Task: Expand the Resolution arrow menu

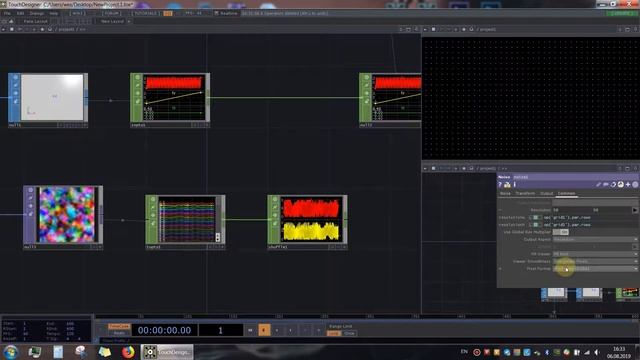Action: coord(635,210)
